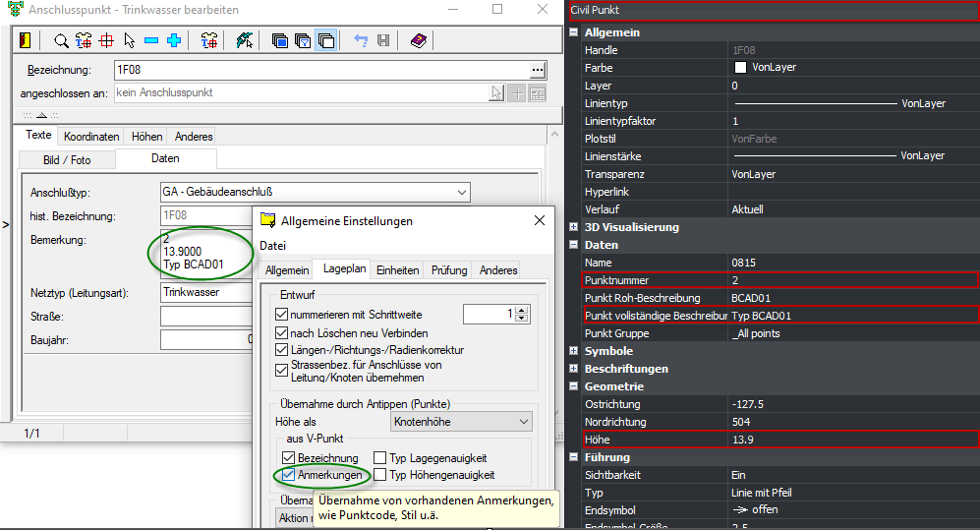Enable the Typ Lagegenauigkeit checkbox
This screenshot has width=980, height=530.
(x=380, y=458)
